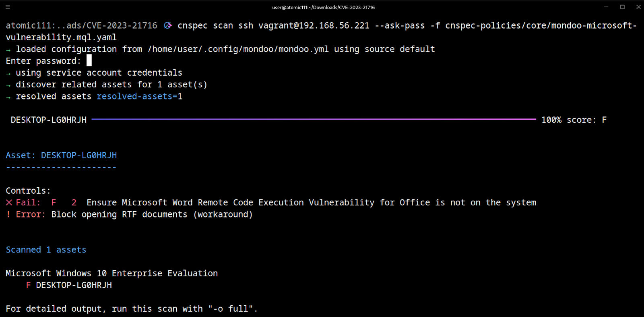Click the arrow beside 'using service account credentials'
This screenshot has height=317, width=644.
(8, 73)
